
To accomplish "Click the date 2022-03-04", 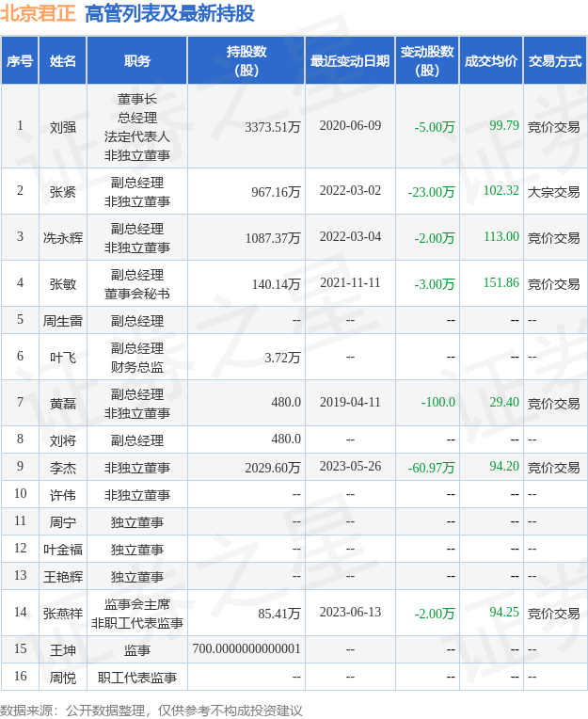I will (350, 236).
